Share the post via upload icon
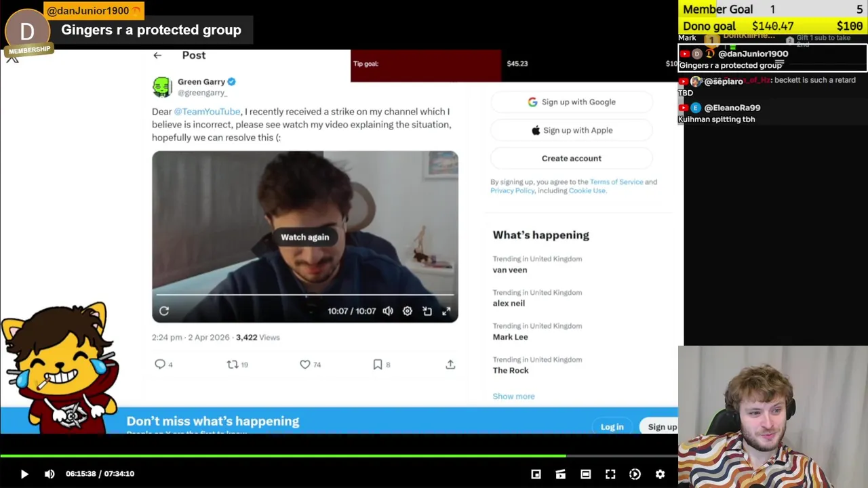 click(x=450, y=365)
